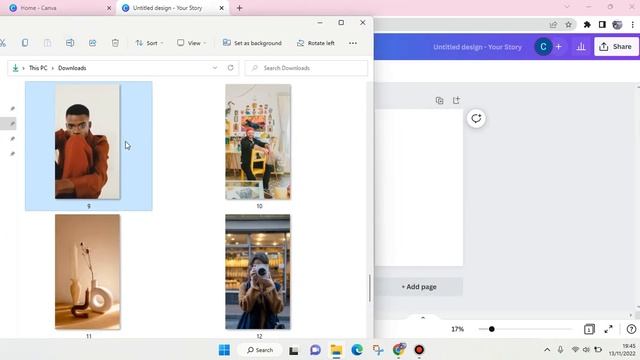Click Set as background button
640x360 pixels.
[x=252, y=43]
